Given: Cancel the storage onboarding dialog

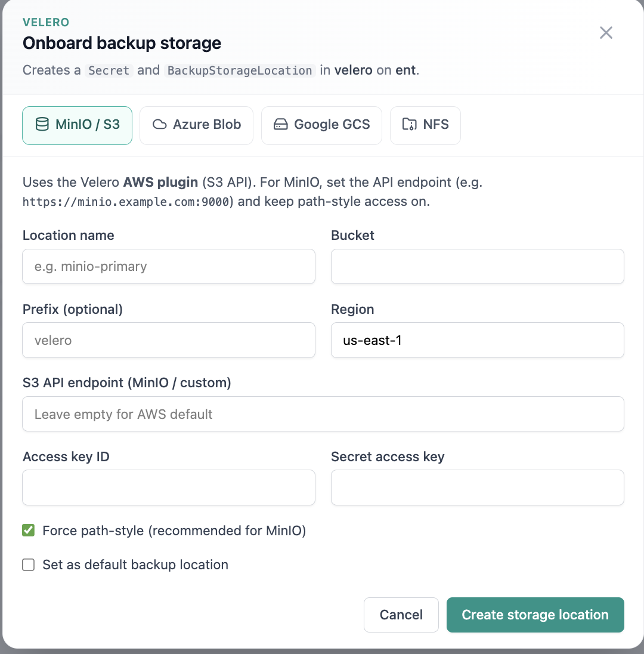Looking at the screenshot, I should point(401,615).
